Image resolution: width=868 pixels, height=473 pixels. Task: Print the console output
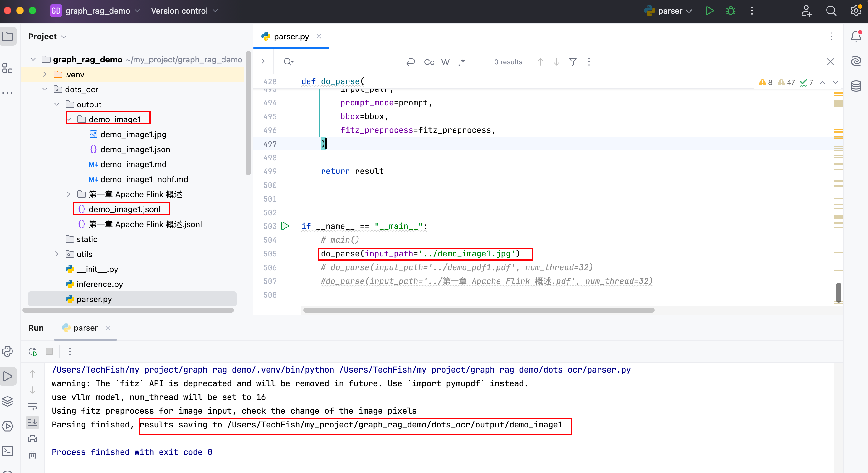pyautogui.click(x=32, y=438)
